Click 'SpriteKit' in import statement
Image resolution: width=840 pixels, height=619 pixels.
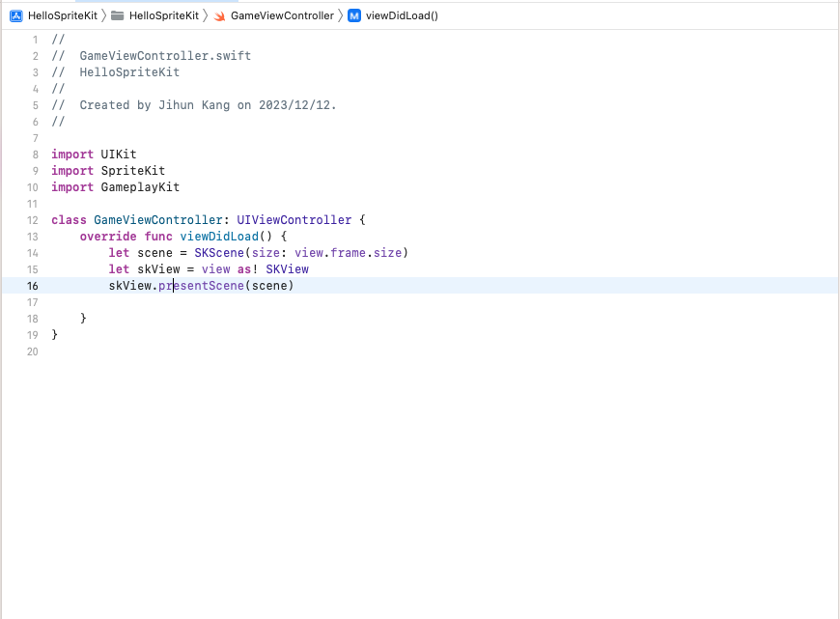click(133, 171)
